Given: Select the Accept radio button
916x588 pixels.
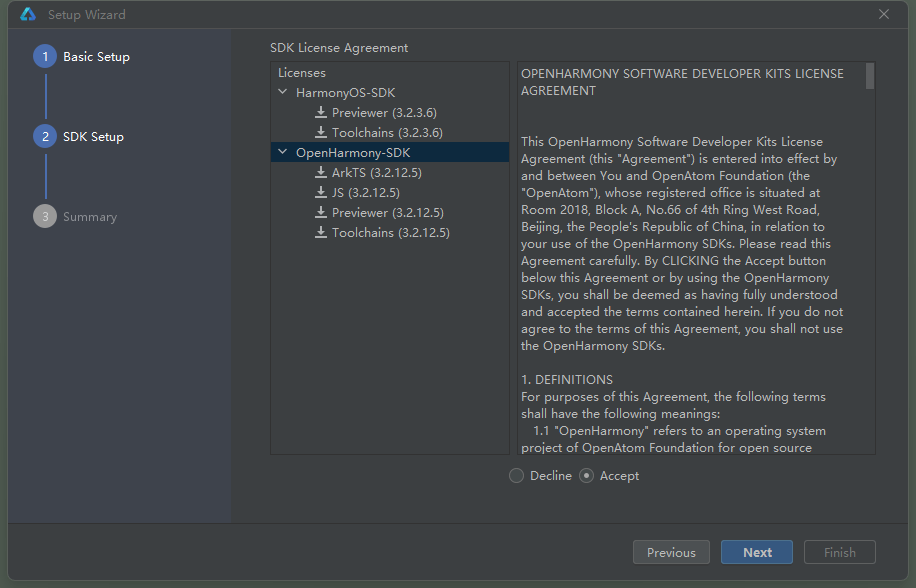Looking at the screenshot, I should pos(587,476).
